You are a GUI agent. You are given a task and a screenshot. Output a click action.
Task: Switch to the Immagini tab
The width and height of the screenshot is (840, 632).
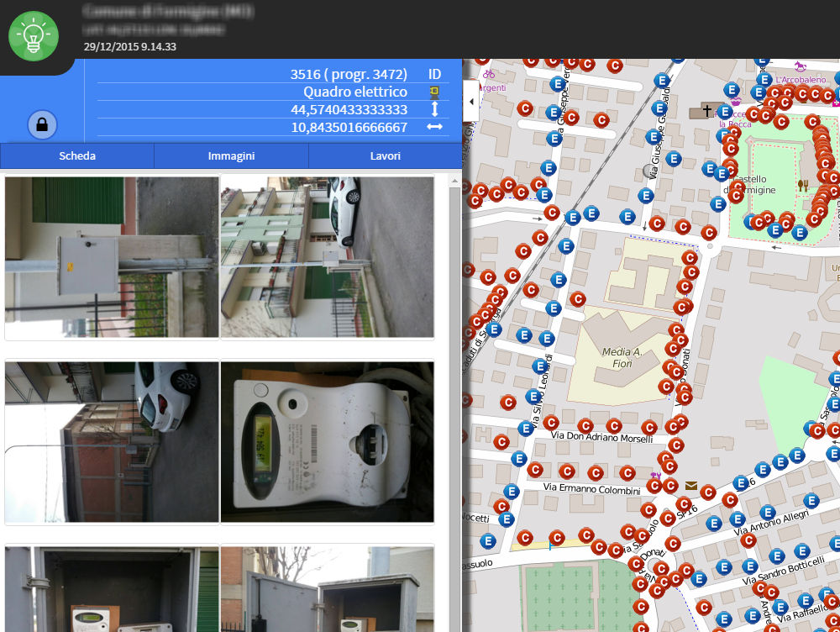pos(231,155)
